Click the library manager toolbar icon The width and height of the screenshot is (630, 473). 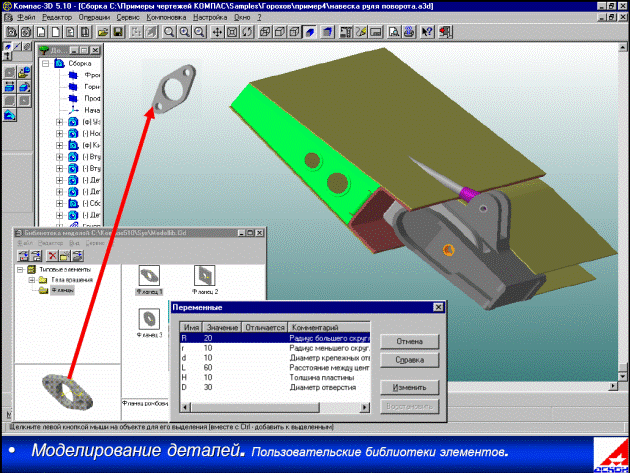[x=409, y=32]
